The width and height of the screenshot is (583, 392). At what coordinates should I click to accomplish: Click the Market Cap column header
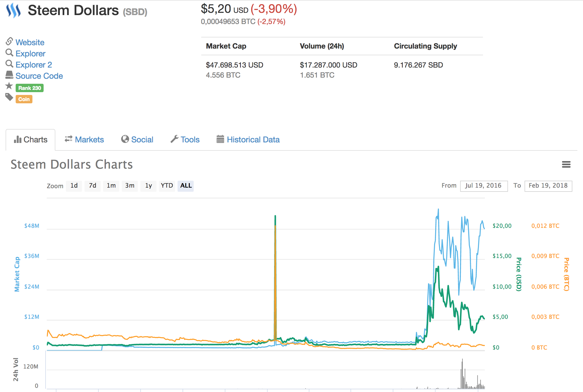point(226,46)
